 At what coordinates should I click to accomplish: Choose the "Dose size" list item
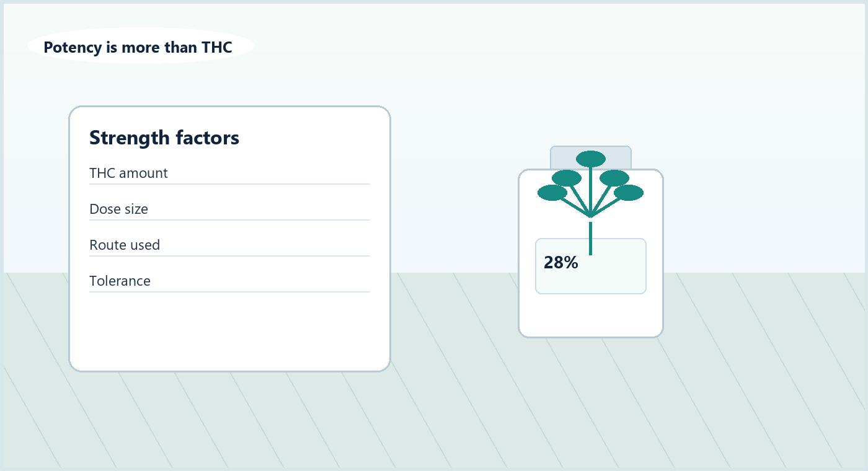pyautogui.click(x=229, y=209)
